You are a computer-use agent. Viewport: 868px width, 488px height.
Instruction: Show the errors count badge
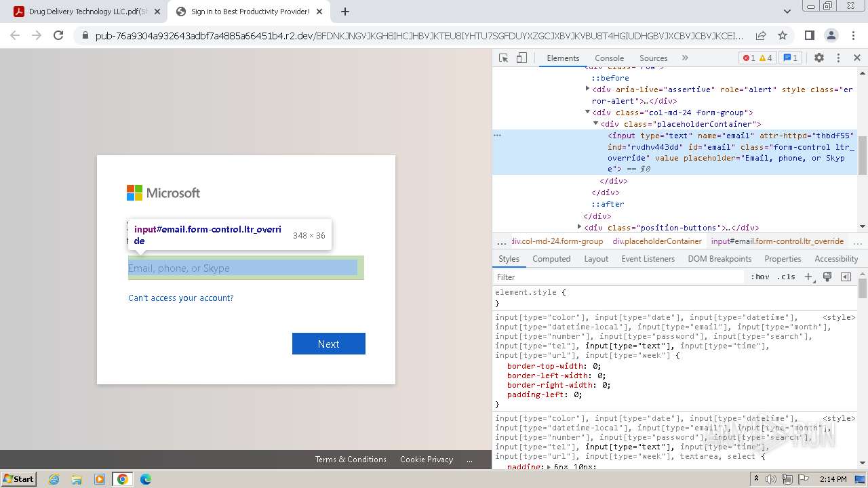[749, 58]
